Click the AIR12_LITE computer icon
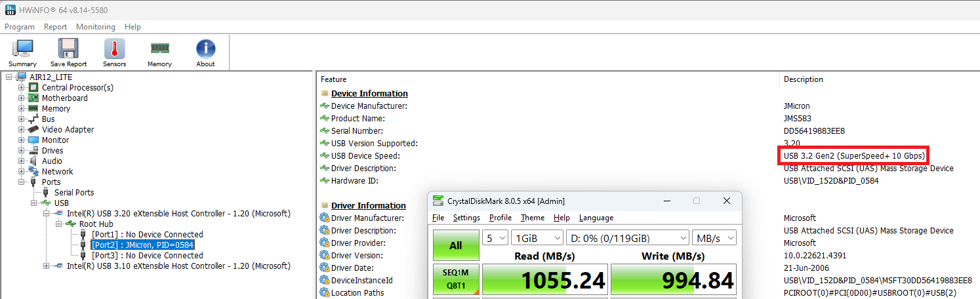 coord(22,77)
